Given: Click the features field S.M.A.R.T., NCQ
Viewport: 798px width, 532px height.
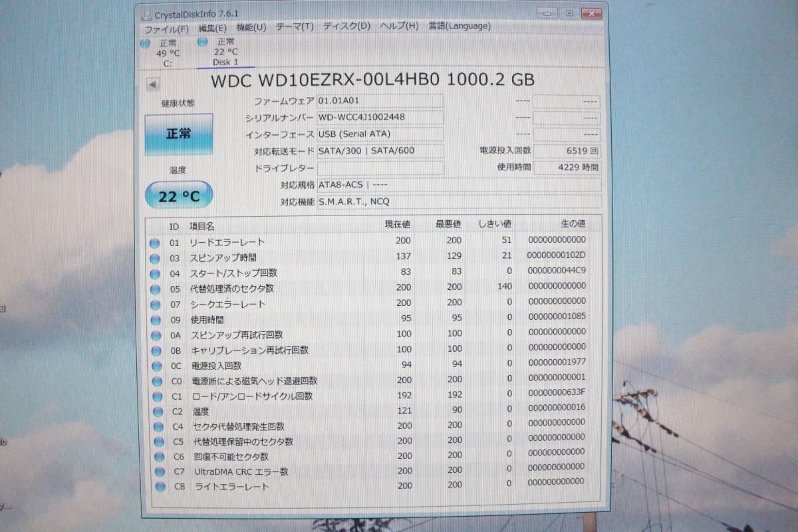Looking at the screenshot, I should pyautogui.click(x=459, y=201).
